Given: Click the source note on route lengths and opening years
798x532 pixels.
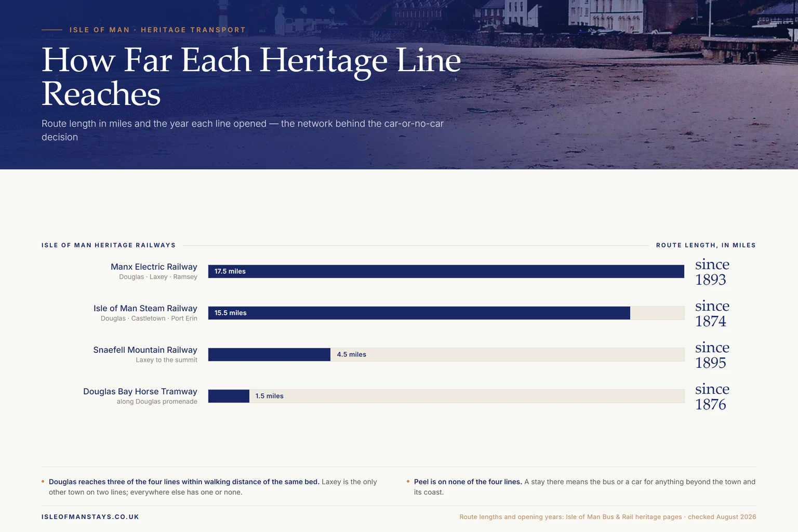Looking at the screenshot, I should coord(608,517).
